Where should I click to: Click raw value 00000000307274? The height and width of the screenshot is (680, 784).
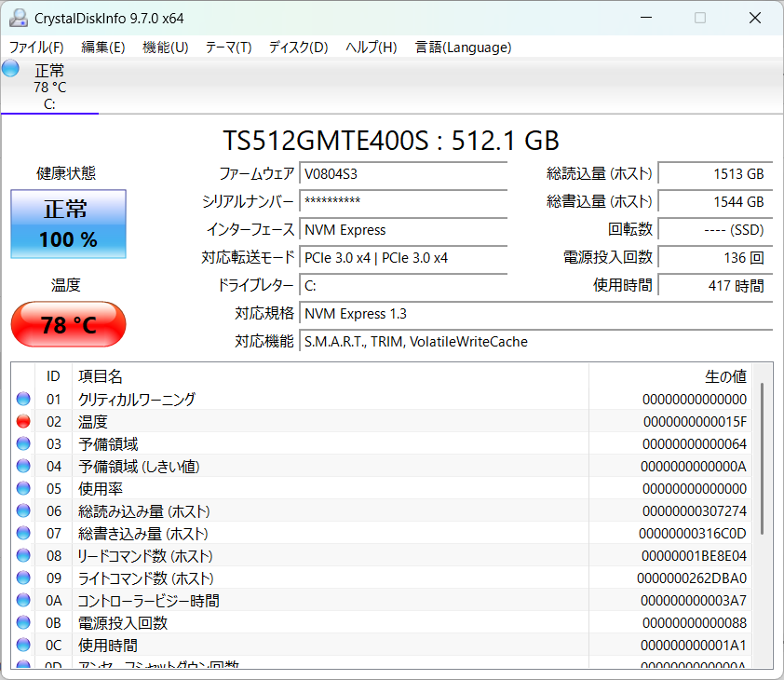695,510
